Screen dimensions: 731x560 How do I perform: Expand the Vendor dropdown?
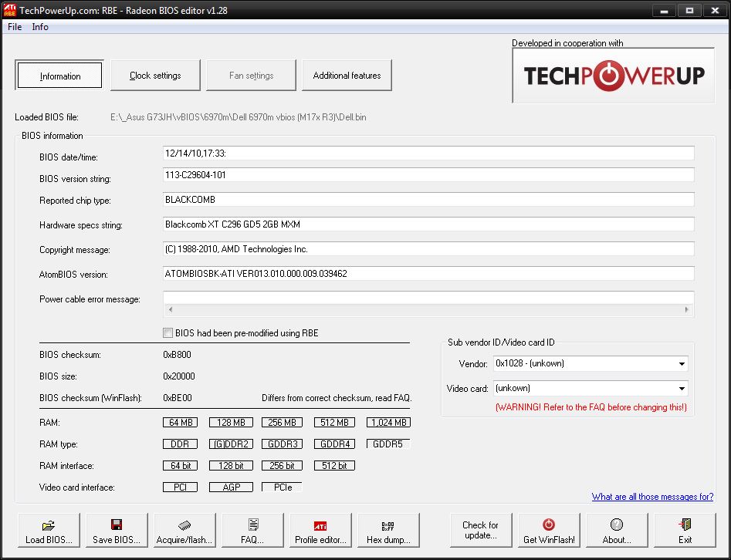682,364
